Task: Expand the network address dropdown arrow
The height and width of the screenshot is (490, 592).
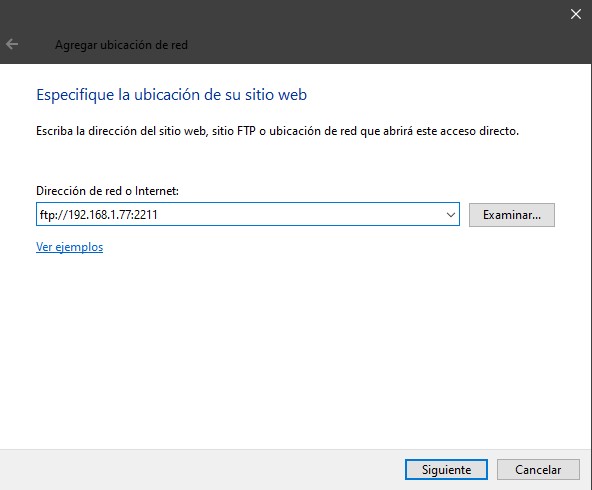Action: pyautogui.click(x=450, y=215)
